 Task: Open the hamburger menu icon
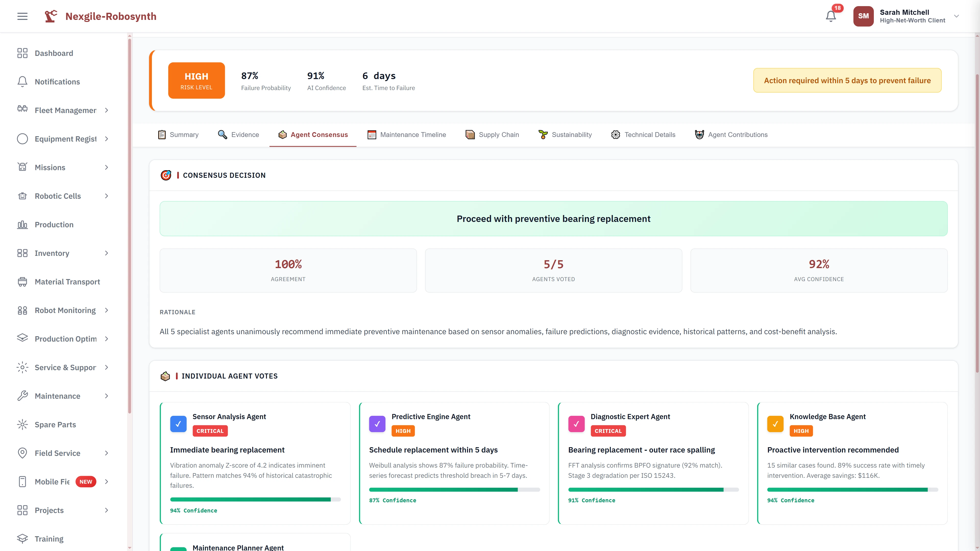coord(22,16)
